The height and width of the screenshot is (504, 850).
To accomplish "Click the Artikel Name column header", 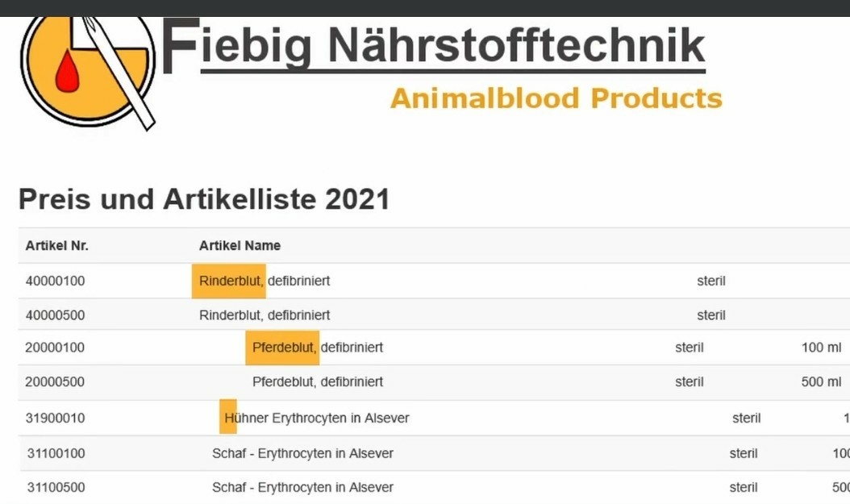I will (x=240, y=246).
